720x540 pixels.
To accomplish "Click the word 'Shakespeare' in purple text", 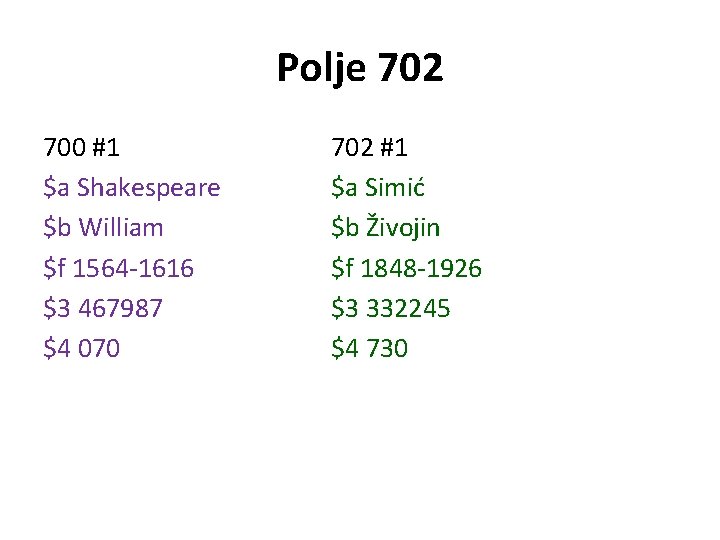I will point(149,188).
